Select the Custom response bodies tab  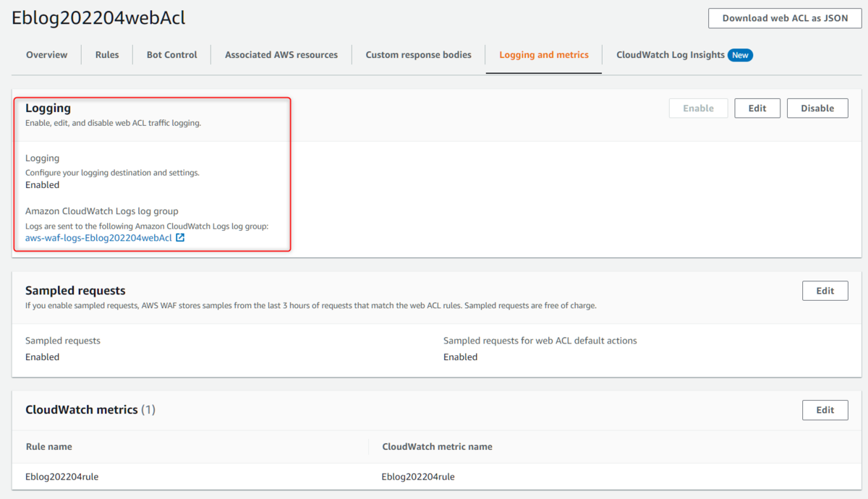(x=418, y=54)
